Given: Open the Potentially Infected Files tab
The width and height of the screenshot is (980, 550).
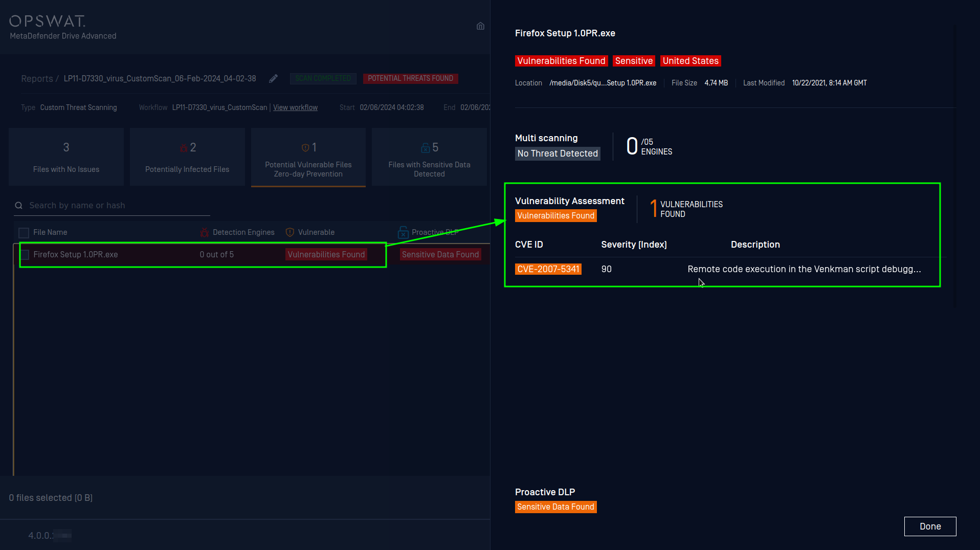Looking at the screenshot, I should [187, 157].
